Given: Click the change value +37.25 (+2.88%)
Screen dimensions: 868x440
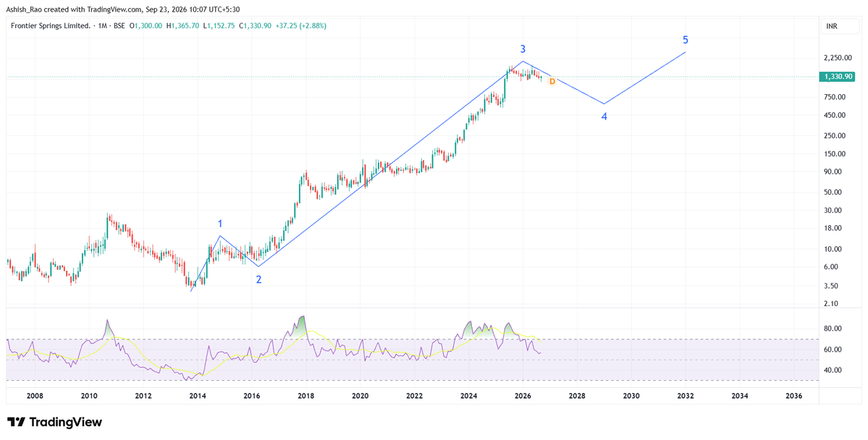Looking at the screenshot, I should tap(301, 25).
